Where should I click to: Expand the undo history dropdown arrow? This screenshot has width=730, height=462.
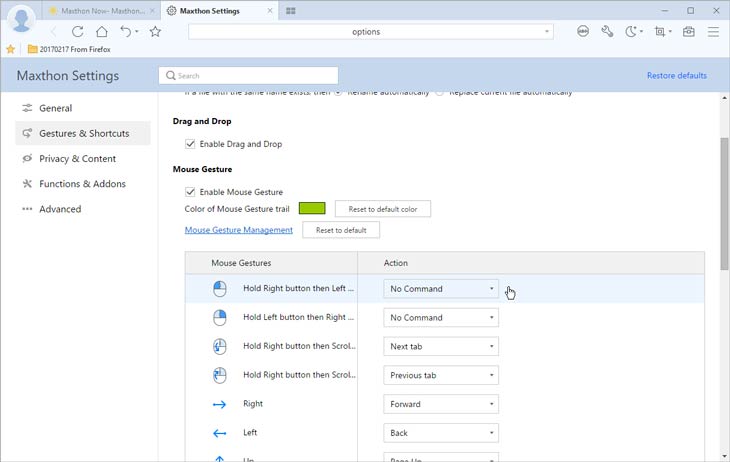[137, 32]
